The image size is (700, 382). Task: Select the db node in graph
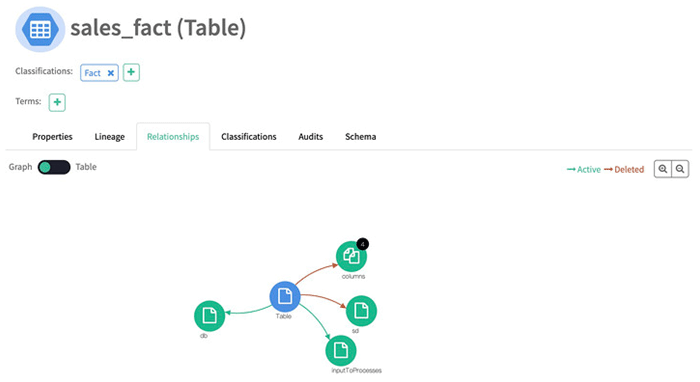click(209, 316)
